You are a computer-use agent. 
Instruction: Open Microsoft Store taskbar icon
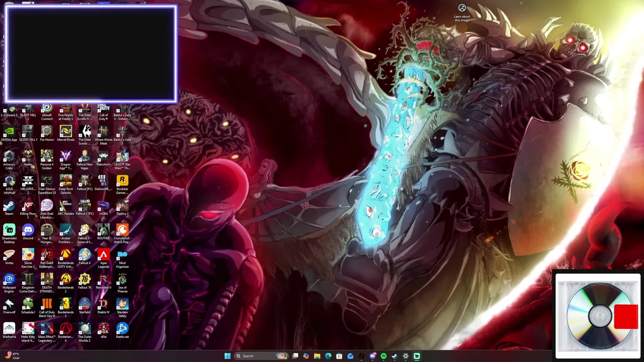click(339, 356)
